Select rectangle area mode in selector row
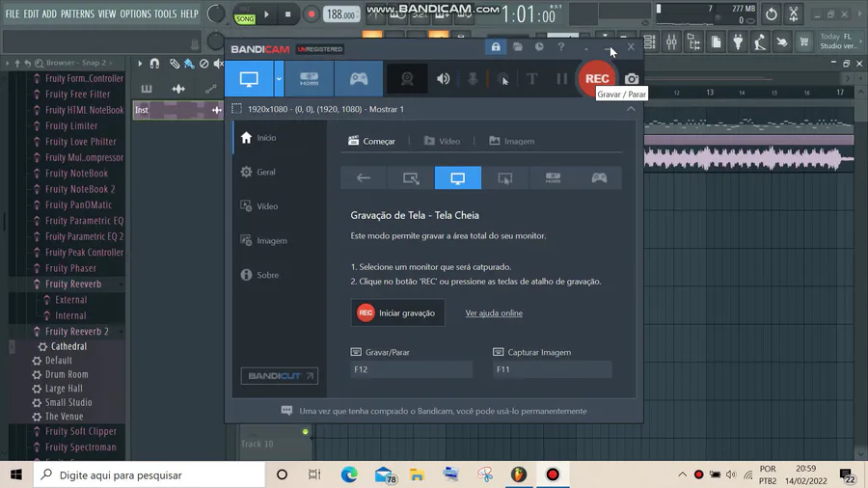 [x=411, y=177]
